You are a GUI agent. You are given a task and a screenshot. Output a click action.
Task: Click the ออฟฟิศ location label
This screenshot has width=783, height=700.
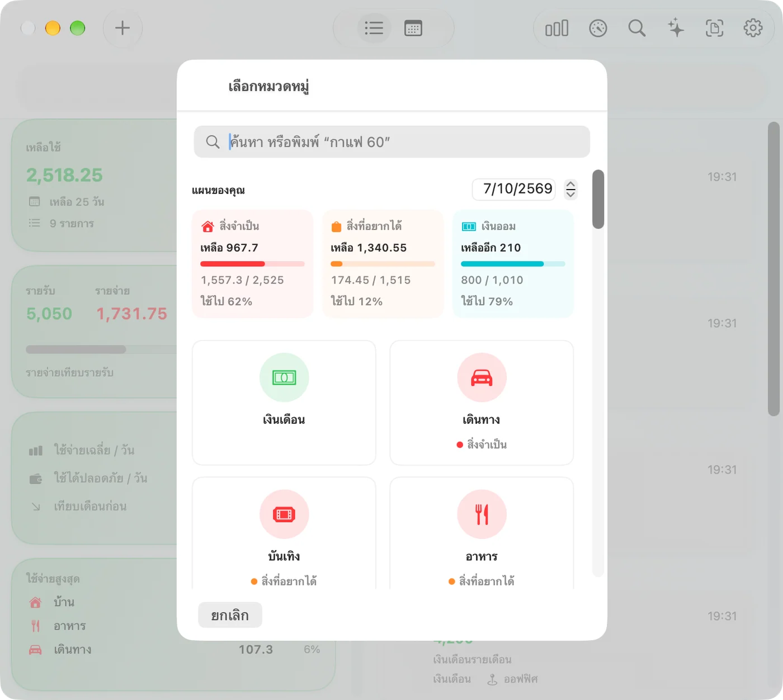pos(521,679)
